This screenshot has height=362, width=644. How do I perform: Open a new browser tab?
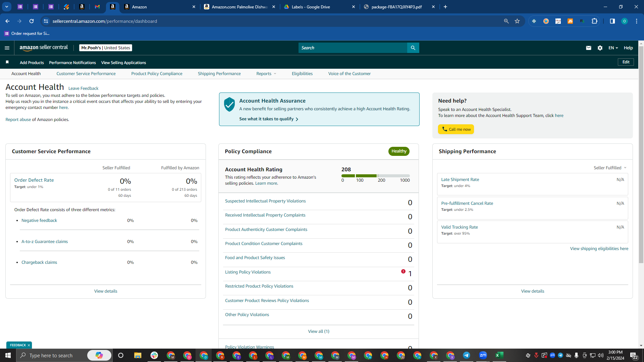click(445, 7)
